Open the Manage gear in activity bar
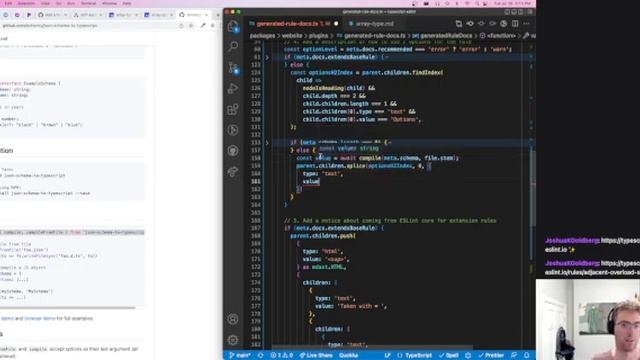The height and width of the screenshot is (360, 640). pos(233,340)
